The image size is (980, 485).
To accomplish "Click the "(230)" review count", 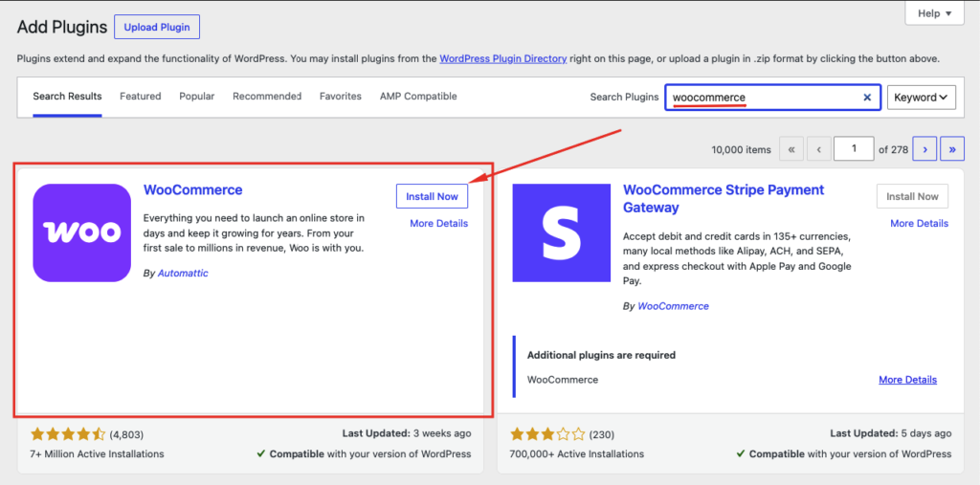I will (602, 434).
